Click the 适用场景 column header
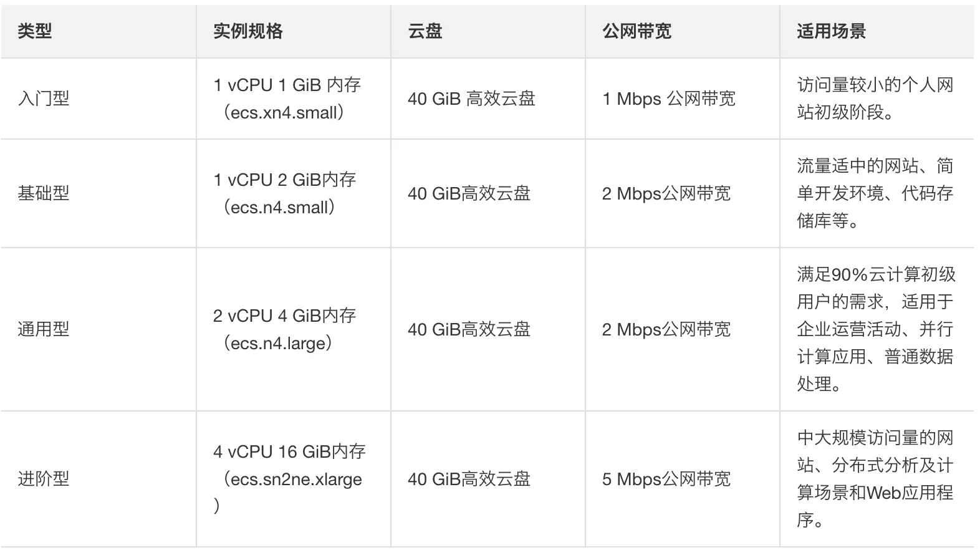Image resolution: width=980 pixels, height=550 pixels. click(x=831, y=31)
